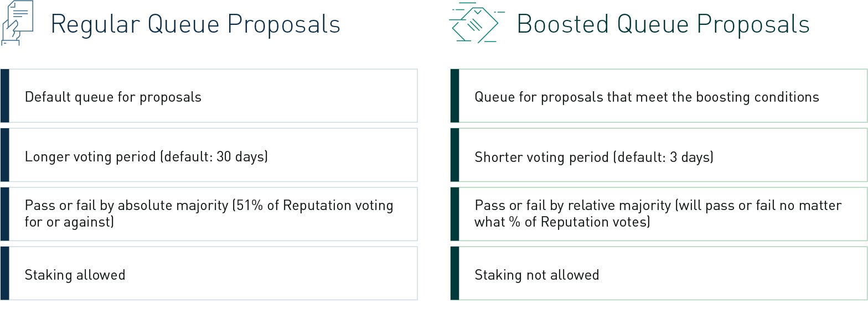
Task: Click green bar beside relative majority card
Action: coord(454,214)
